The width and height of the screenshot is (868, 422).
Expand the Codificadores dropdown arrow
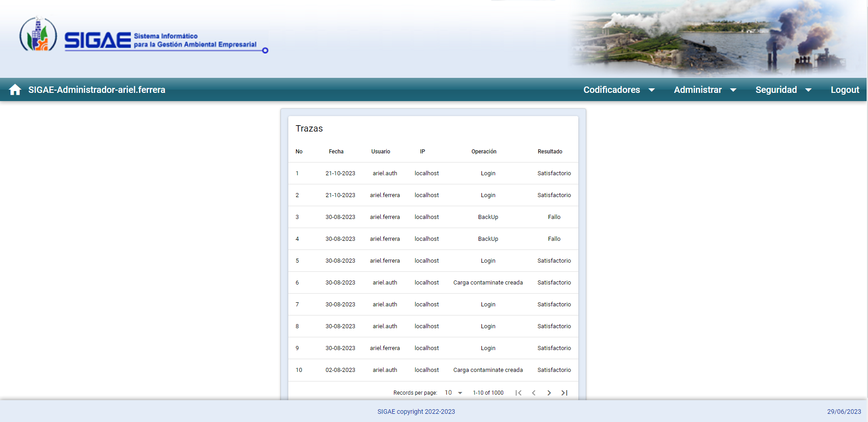click(652, 90)
